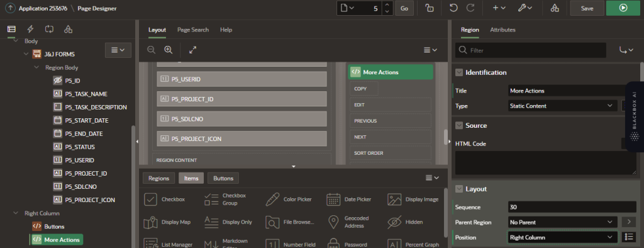
Task: Collapse the Identification section
Action: (459, 72)
